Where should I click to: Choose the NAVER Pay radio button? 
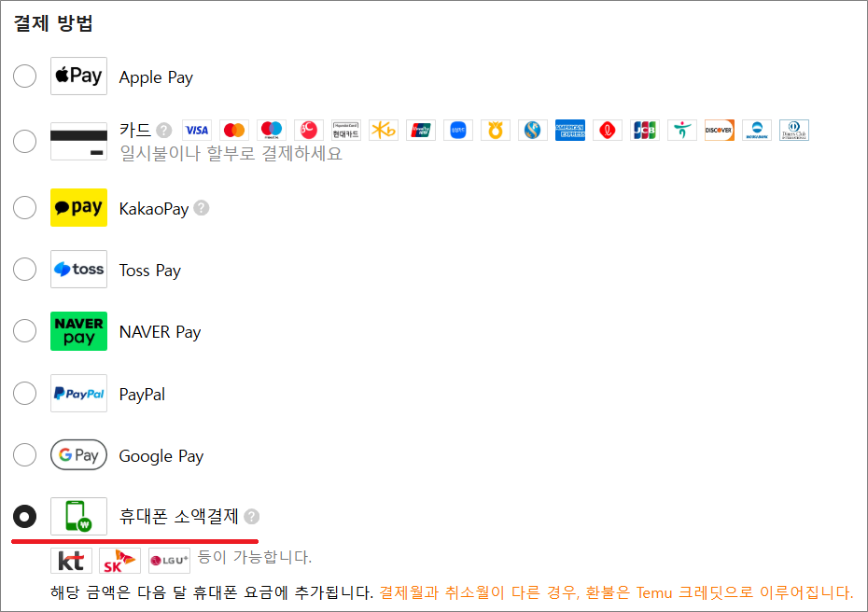pos(24,331)
